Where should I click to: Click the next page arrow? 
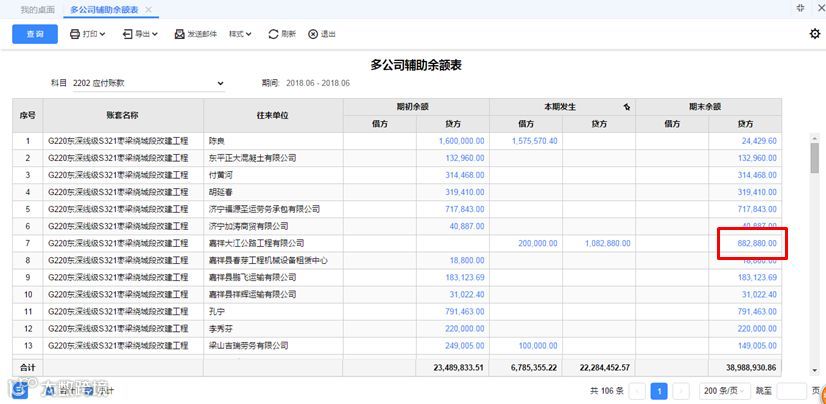(681, 391)
